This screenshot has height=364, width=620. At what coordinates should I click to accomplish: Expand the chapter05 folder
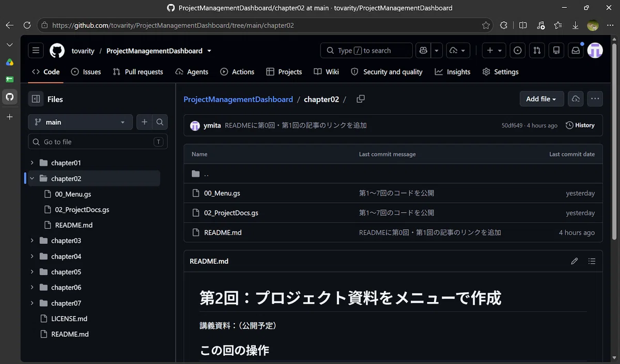[x=32, y=272]
